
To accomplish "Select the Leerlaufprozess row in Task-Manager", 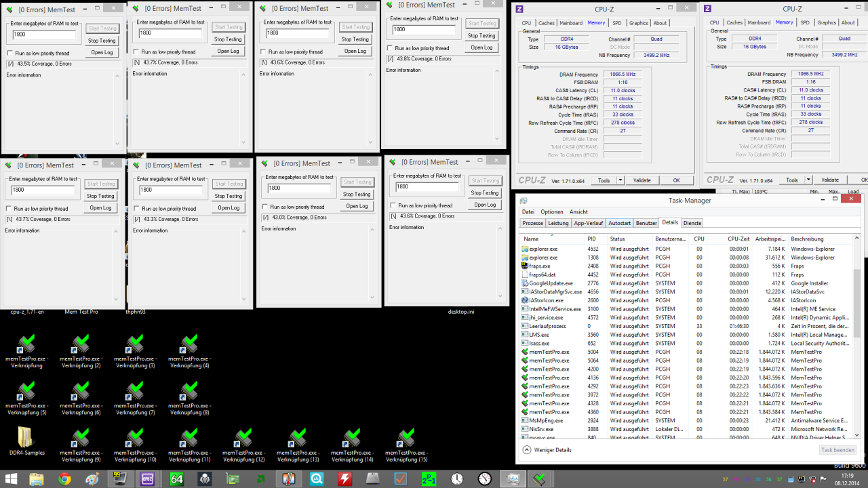I will coord(686,326).
